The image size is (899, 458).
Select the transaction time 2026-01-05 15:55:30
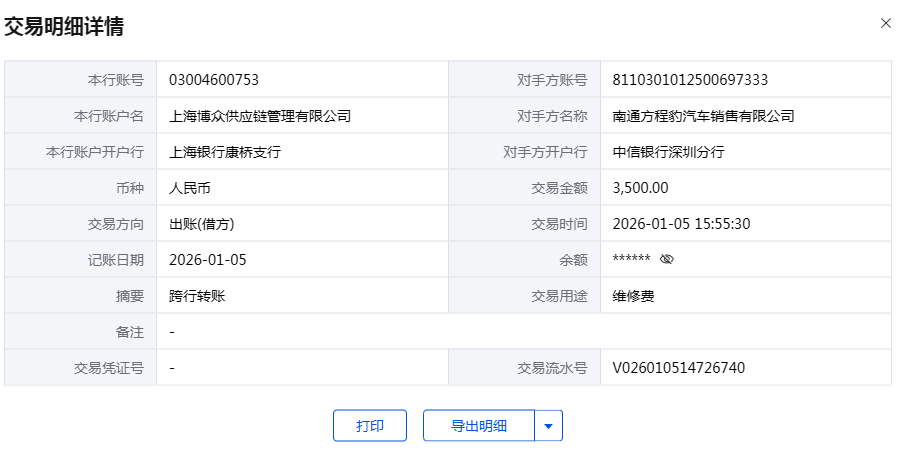coord(681,224)
